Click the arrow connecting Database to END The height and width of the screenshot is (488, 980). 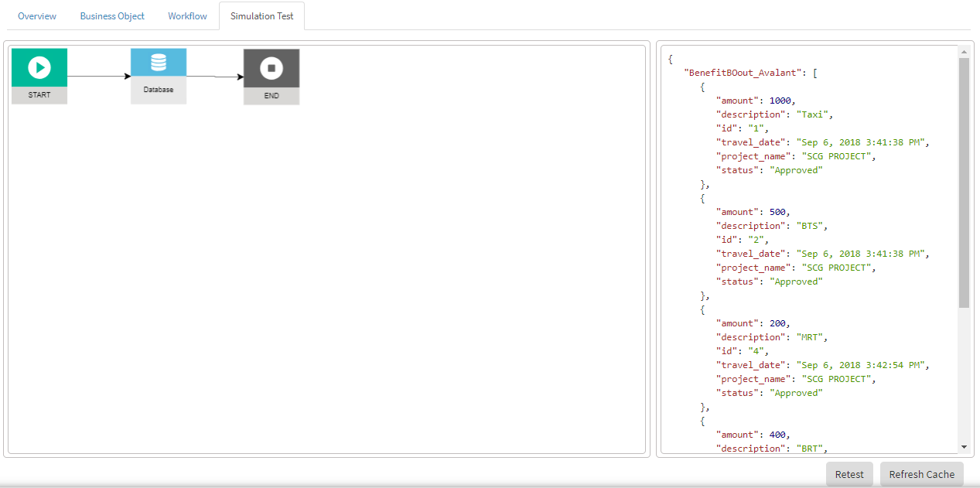[215, 77]
